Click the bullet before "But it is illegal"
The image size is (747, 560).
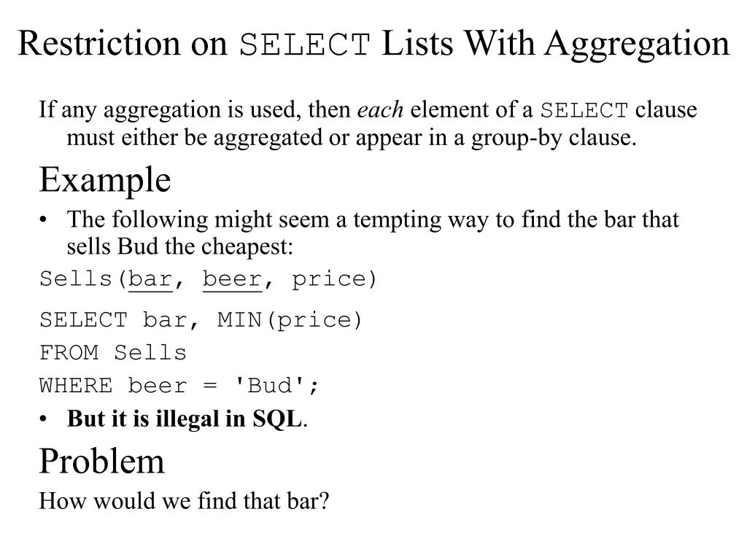click(x=46, y=419)
